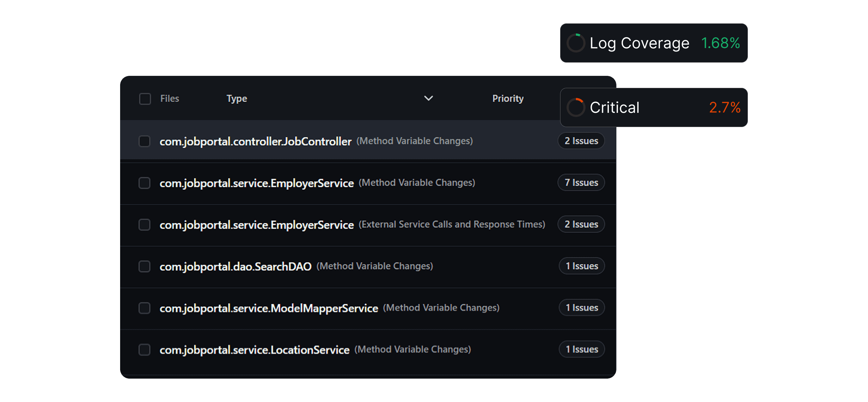Image resolution: width=868 pixels, height=402 pixels.
Task: Click the Log Coverage 1.68% percentage value
Action: click(x=720, y=43)
